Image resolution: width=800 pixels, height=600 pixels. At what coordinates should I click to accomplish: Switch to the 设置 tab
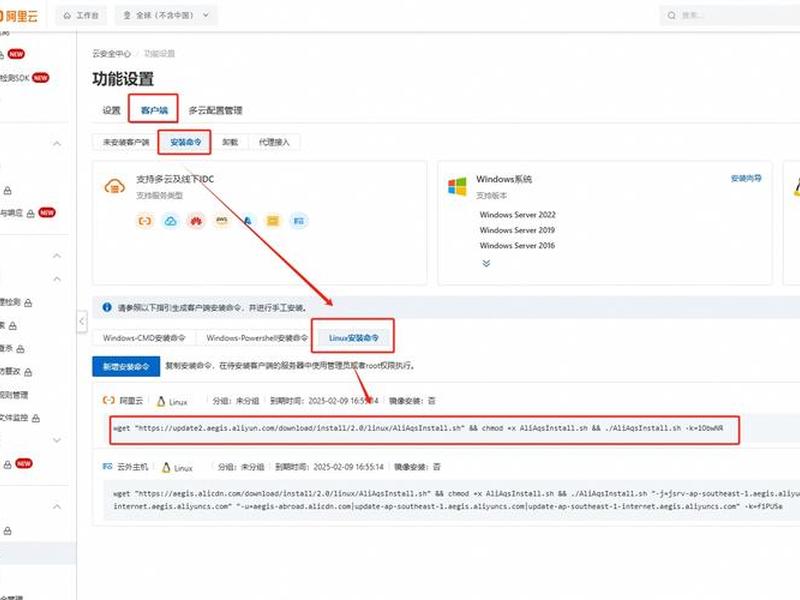(111, 110)
